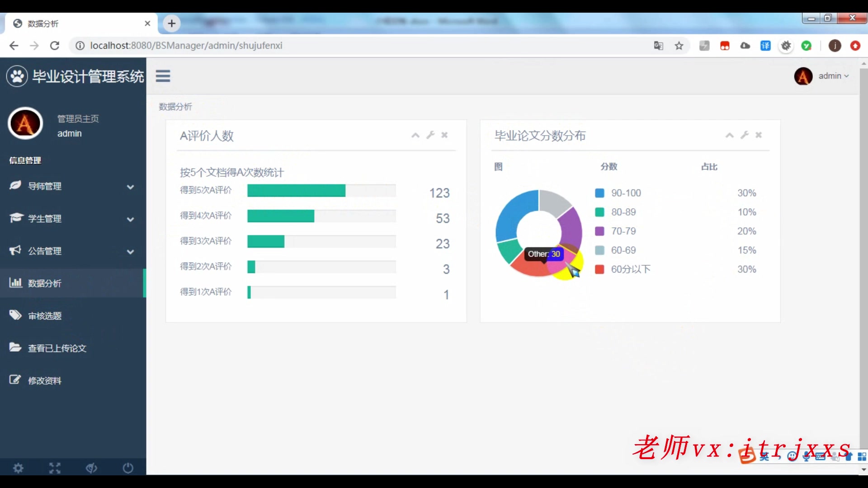Image resolution: width=868 pixels, height=488 pixels.
Task: Click the translate page icon in address bar
Action: 659,46
